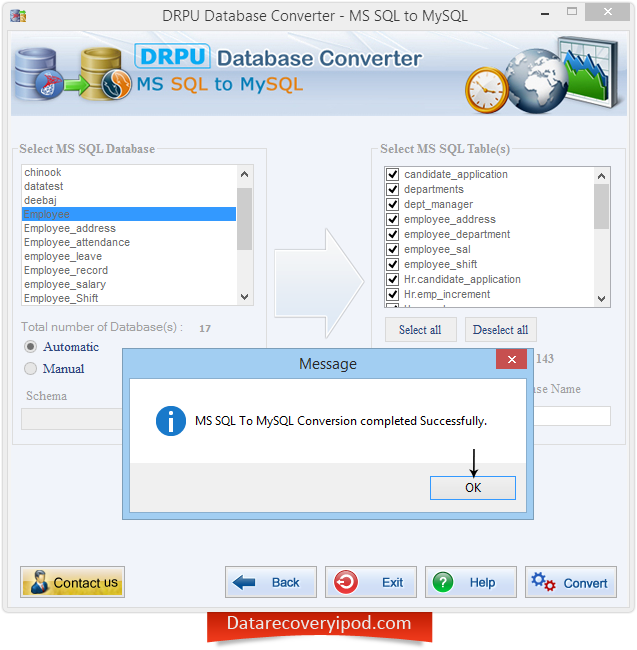Select Employee_address database in list

point(129,228)
